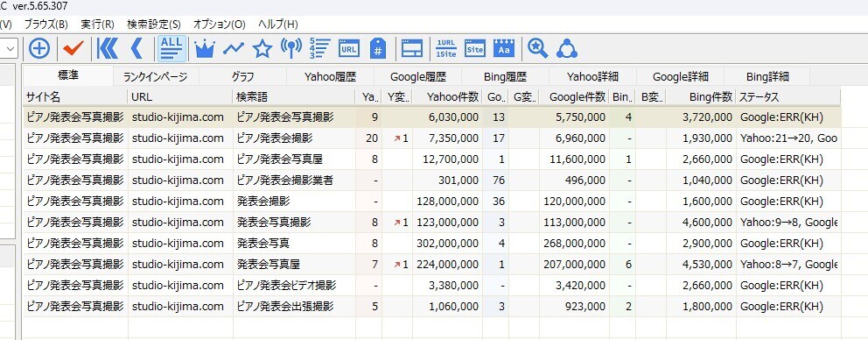Click the 5-4-3 numbered list icon
This screenshot has height=340, width=868.
pyautogui.click(x=320, y=48)
